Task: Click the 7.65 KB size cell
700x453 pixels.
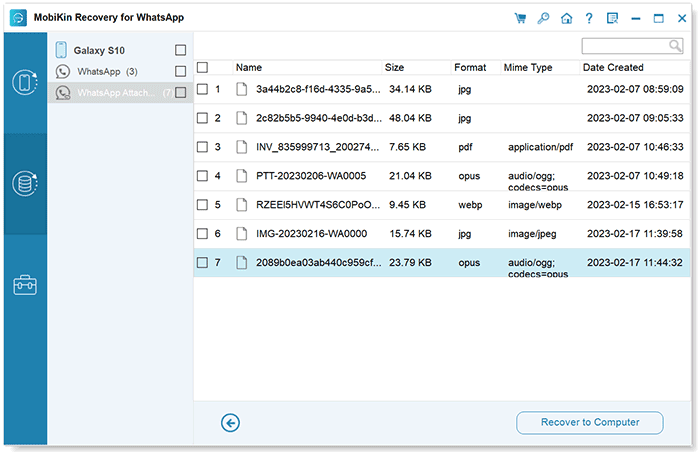Action: [x=407, y=147]
